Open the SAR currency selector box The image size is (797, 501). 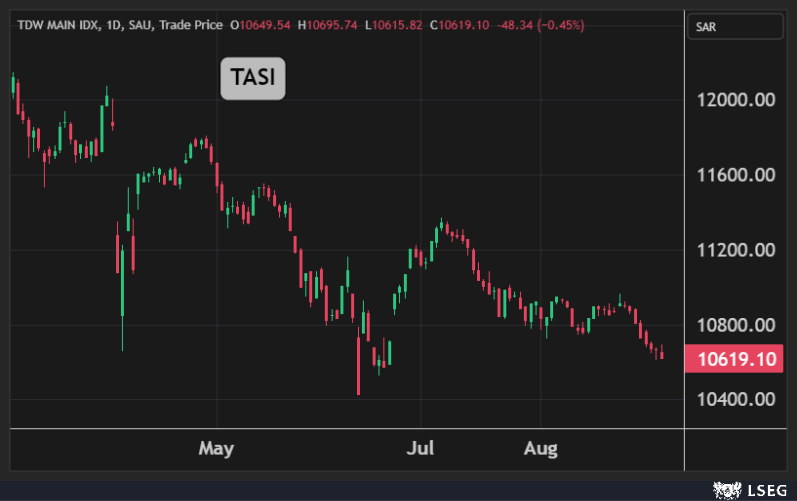(x=735, y=25)
